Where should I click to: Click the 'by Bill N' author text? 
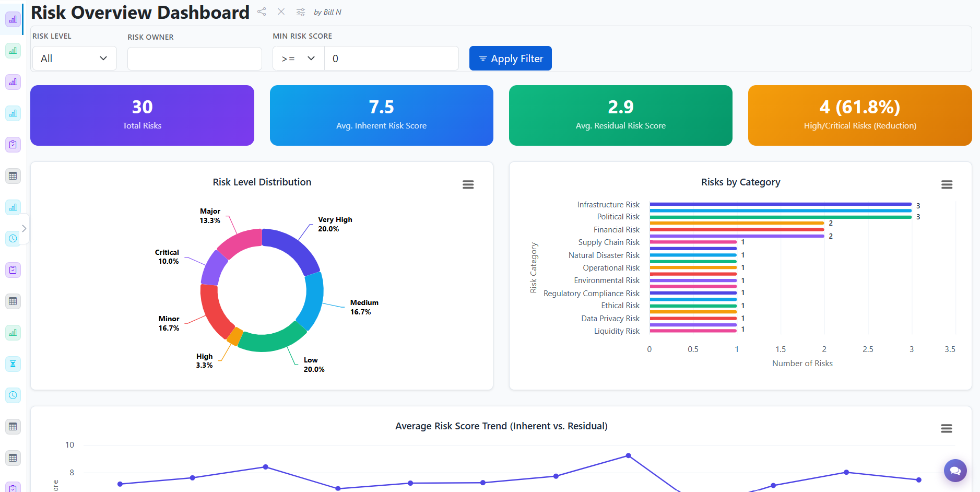pos(327,12)
